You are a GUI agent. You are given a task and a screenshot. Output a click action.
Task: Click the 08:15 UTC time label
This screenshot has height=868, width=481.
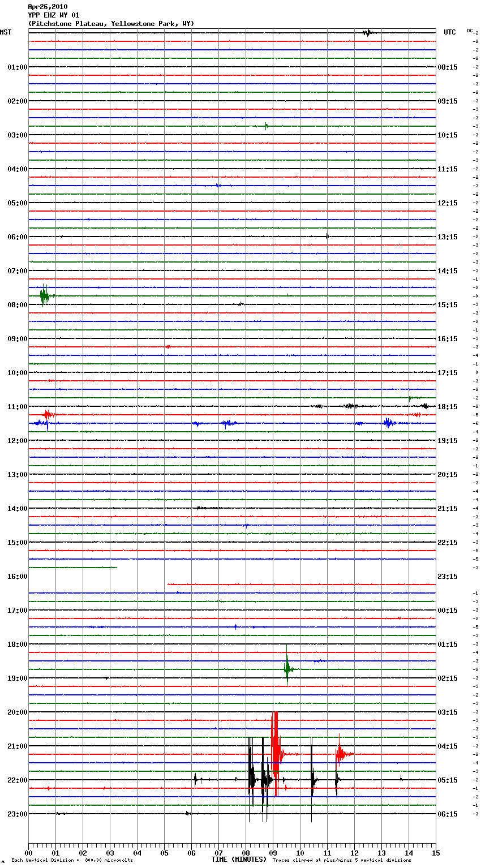point(448,67)
